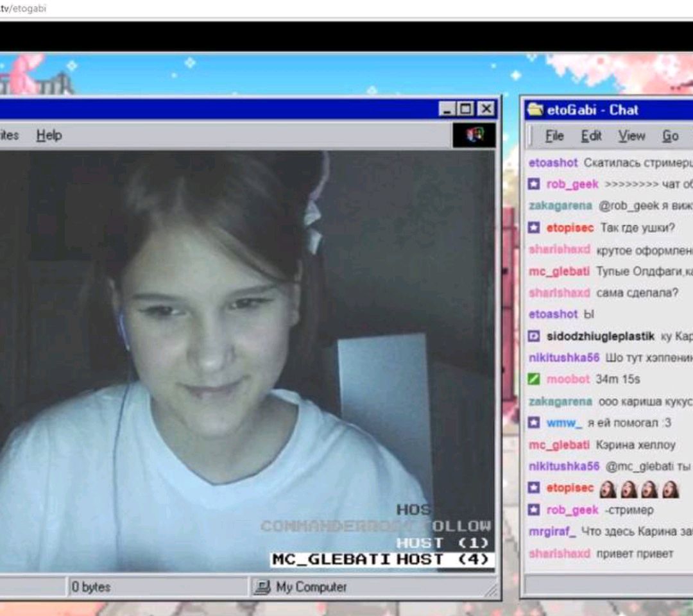Click username wmw_ in chat
This screenshot has height=616, width=693.
click(x=564, y=423)
